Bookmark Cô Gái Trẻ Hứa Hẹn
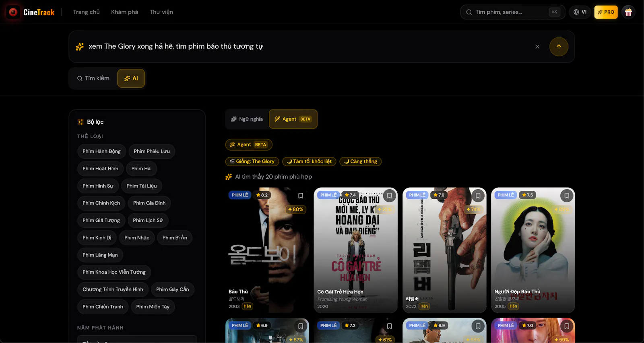 (389, 196)
